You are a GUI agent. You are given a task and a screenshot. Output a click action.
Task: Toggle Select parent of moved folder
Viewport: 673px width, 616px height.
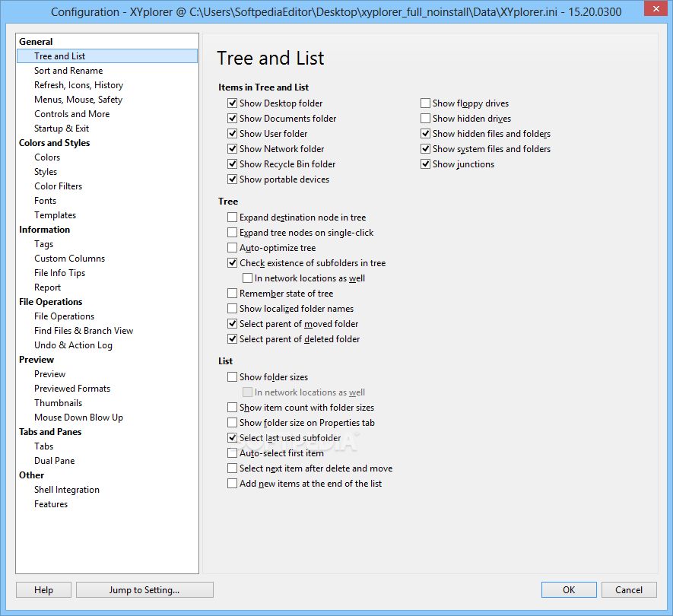click(x=232, y=324)
